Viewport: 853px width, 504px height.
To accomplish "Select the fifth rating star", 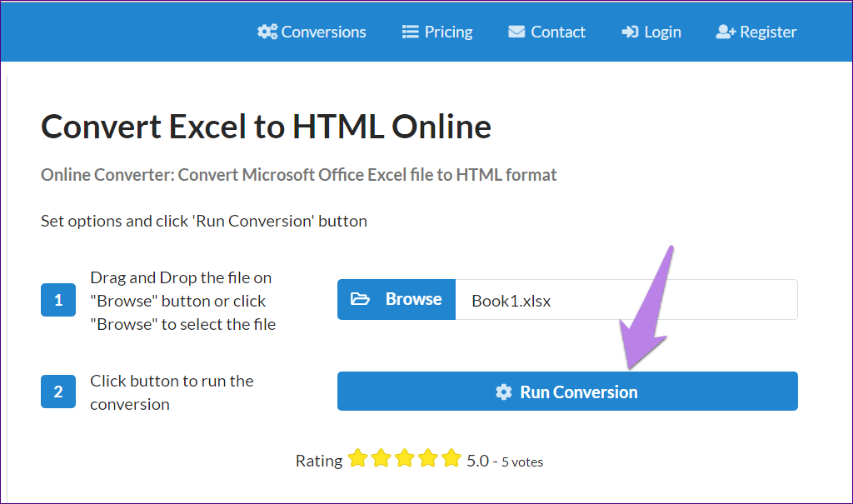I will pyautogui.click(x=451, y=458).
